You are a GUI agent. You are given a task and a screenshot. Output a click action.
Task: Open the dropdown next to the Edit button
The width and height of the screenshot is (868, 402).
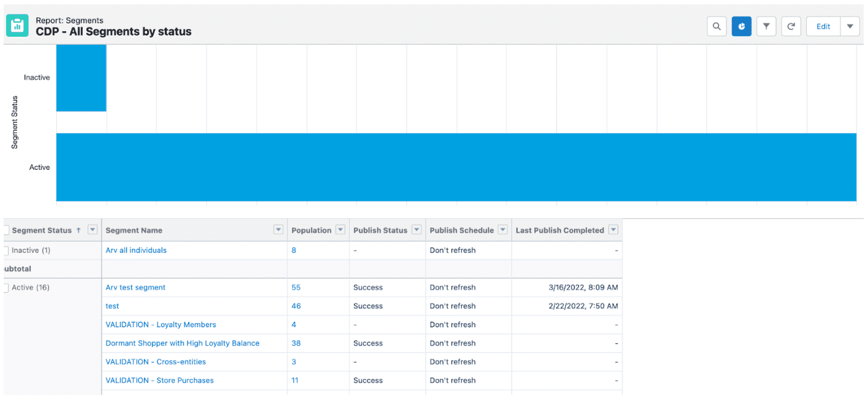click(850, 26)
